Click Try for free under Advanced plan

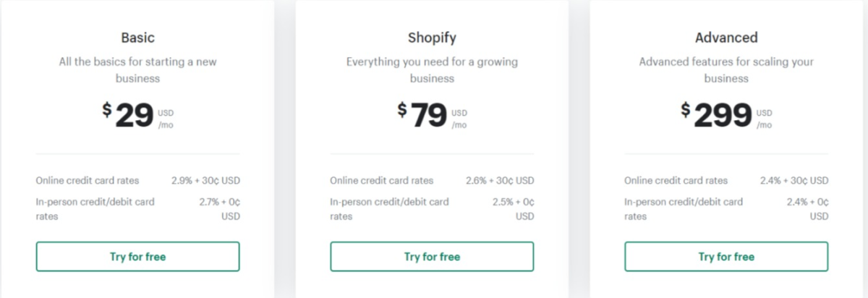pos(726,257)
